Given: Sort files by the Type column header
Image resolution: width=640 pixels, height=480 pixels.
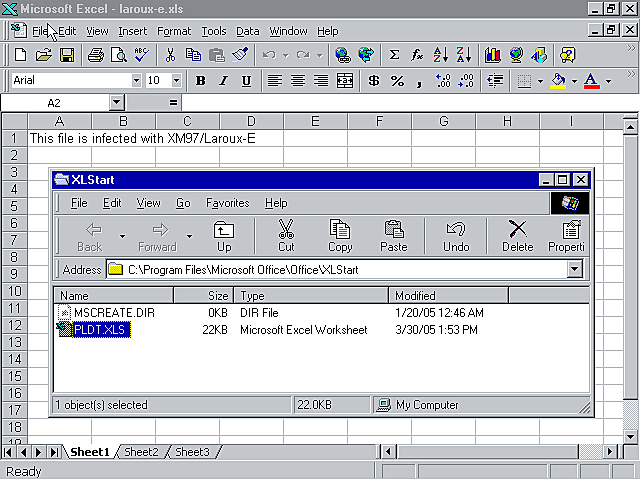Looking at the screenshot, I should coord(311,295).
